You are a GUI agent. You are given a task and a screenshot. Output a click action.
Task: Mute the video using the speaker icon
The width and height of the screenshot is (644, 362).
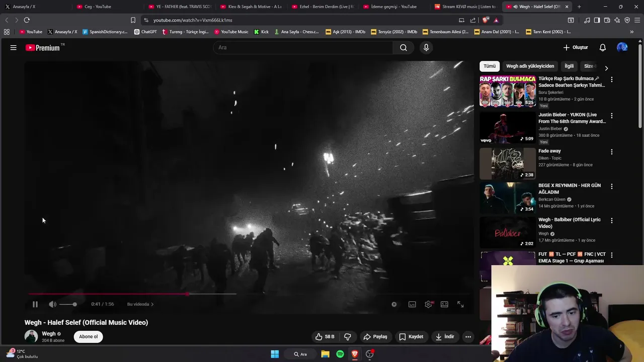[52, 304]
